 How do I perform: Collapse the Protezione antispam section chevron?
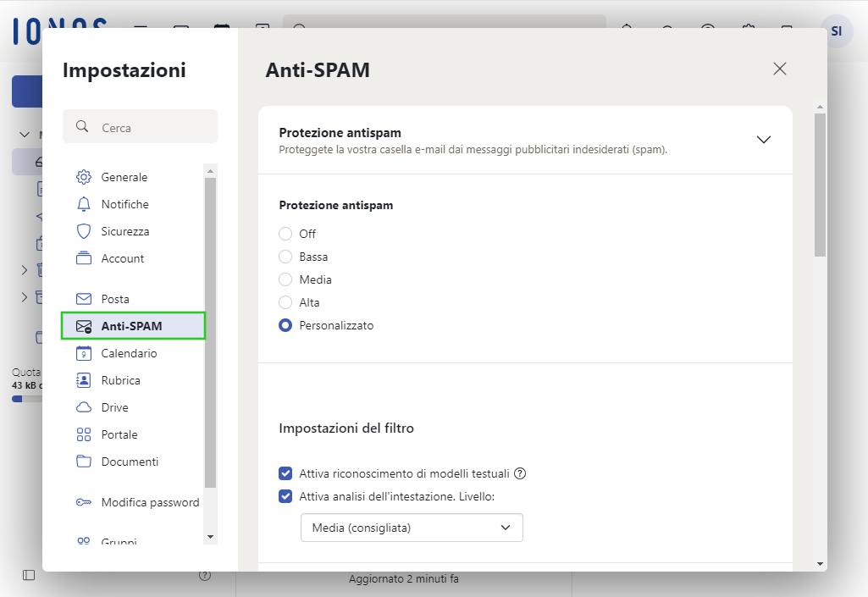[x=763, y=140]
